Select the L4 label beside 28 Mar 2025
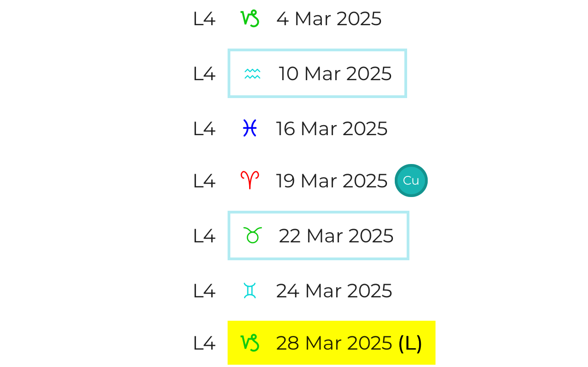588x367 pixels. click(x=204, y=343)
